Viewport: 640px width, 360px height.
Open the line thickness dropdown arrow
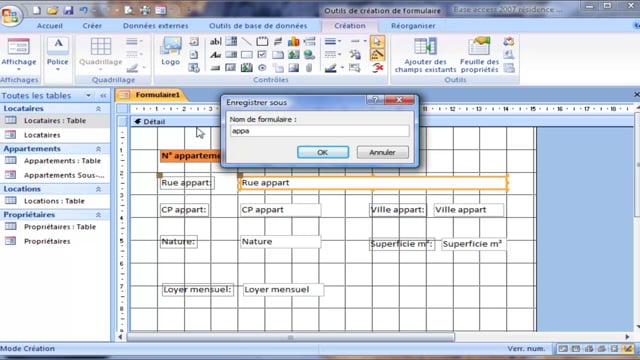point(340,41)
